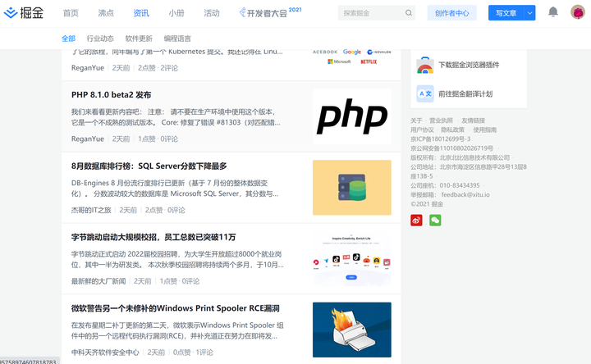Viewport: 591px width, 364px height.
Task: Click 1点赞 on the PHP article
Action: tap(147, 139)
